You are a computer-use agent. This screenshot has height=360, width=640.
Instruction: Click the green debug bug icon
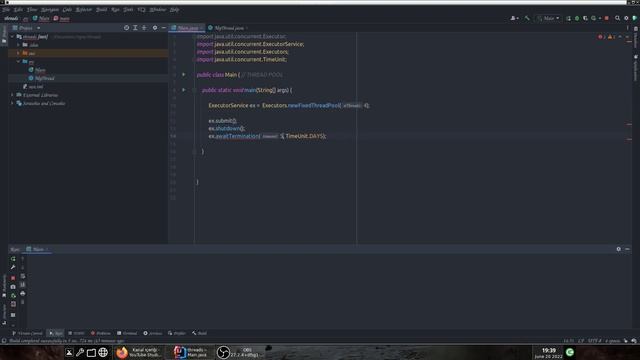point(577,18)
